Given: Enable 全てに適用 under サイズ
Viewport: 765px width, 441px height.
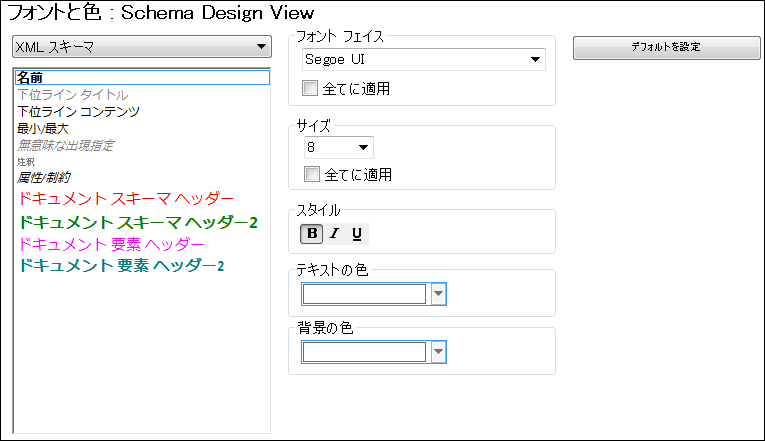Looking at the screenshot, I should 311,175.
